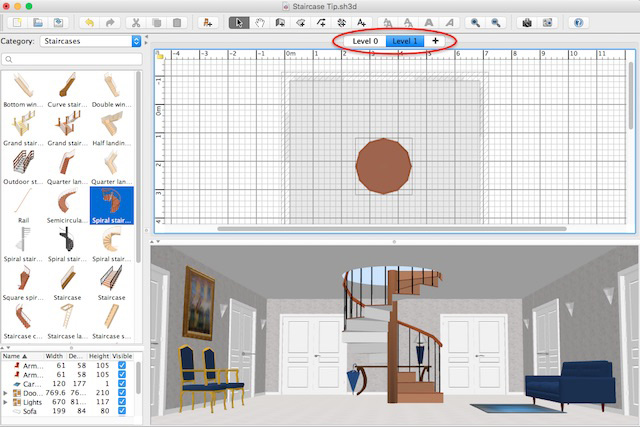This screenshot has width=640, height=427.
Task: Click the add furniture toolbar icon
Action: (x=206, y=22)
